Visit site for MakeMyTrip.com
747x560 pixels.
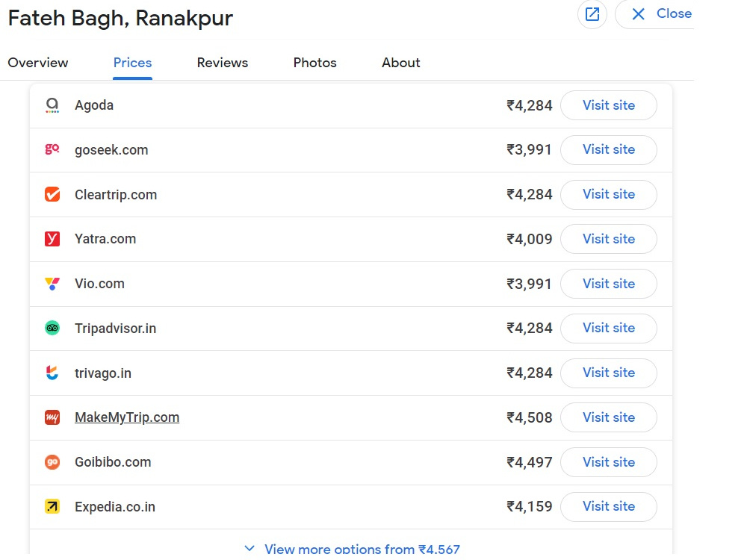coord(608,417)
